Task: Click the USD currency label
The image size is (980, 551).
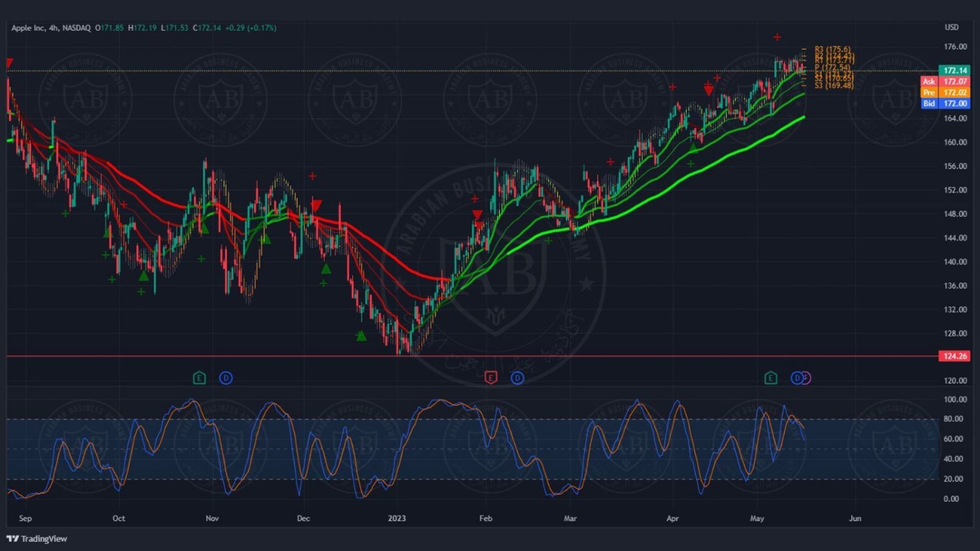Action: click(951, 27)
